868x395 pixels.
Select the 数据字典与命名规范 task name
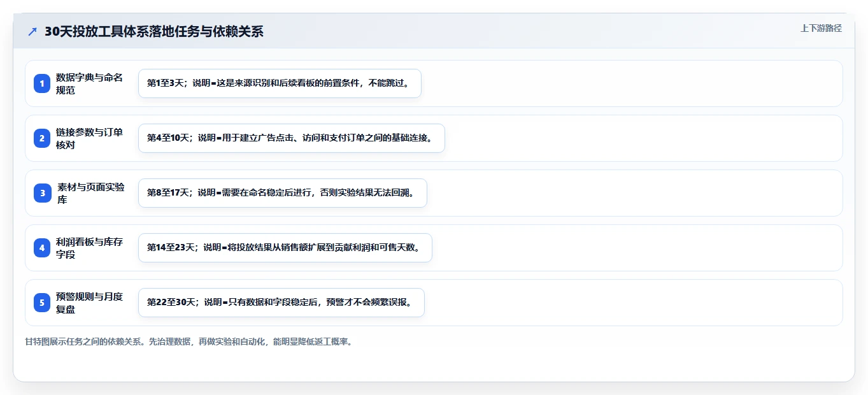(x=89, y=83)
